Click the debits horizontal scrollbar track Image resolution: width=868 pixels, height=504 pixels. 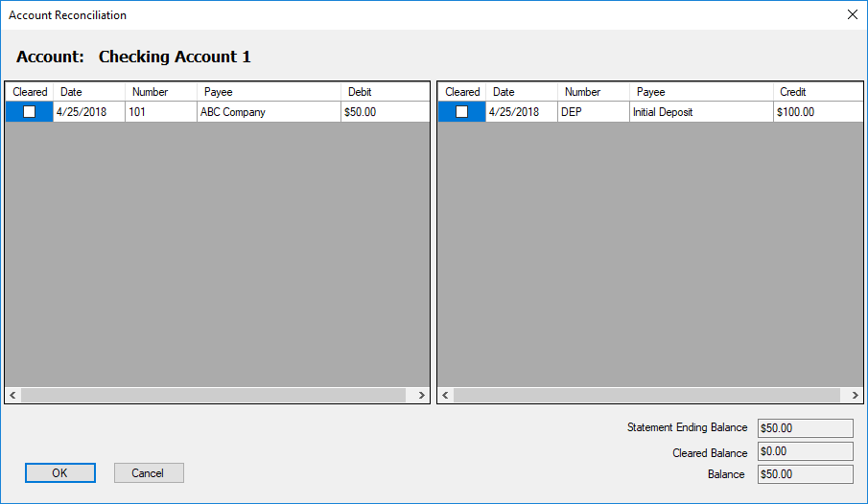coord(217,395)
